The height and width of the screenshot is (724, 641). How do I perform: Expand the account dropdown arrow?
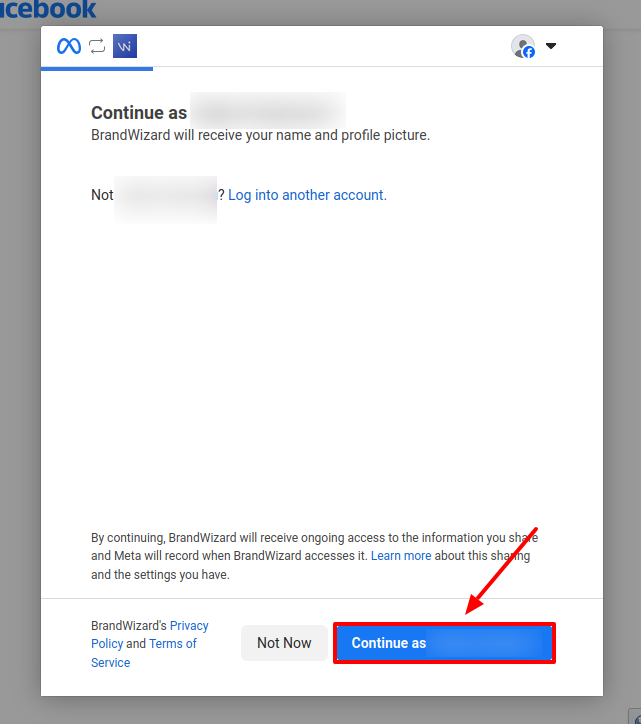pyautogui.click(x=551, y=46)
